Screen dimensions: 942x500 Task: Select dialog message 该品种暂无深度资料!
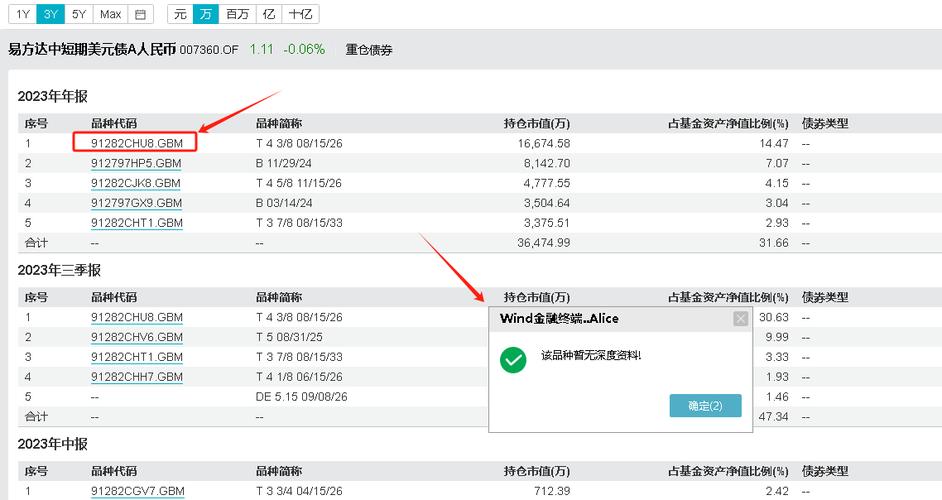pyautogui.click(x=591, y=355)
